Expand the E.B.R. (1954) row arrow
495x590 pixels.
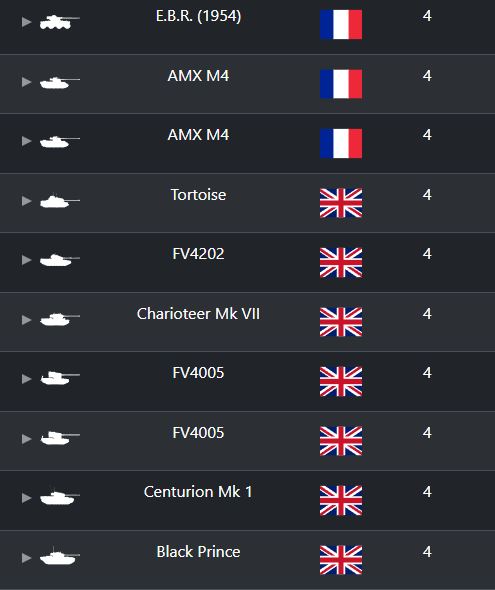[26, 22]
